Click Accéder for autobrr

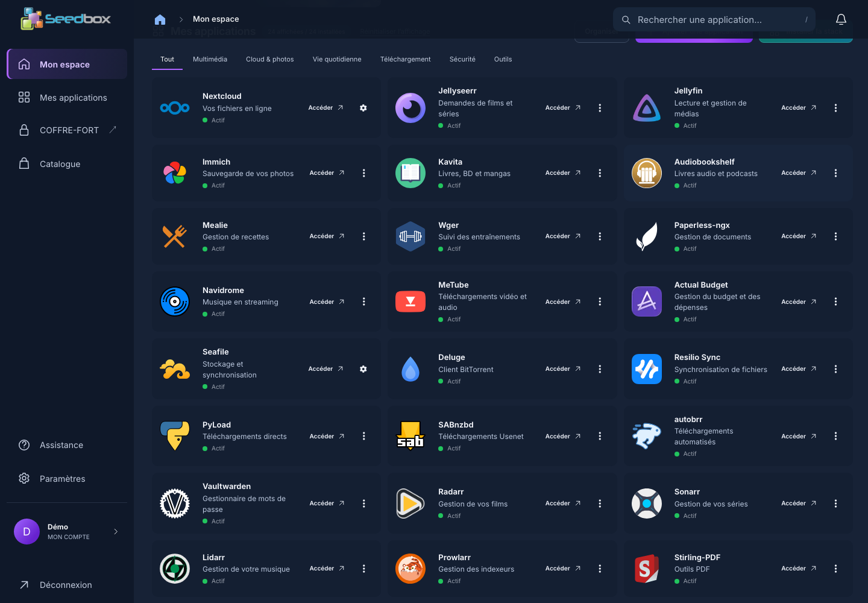coord(799,436)
